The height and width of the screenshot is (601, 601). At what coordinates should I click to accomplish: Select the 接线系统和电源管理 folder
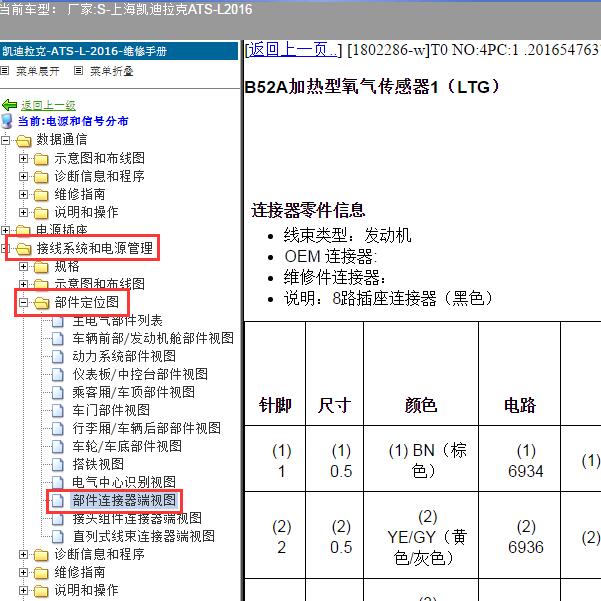(94, 248)
